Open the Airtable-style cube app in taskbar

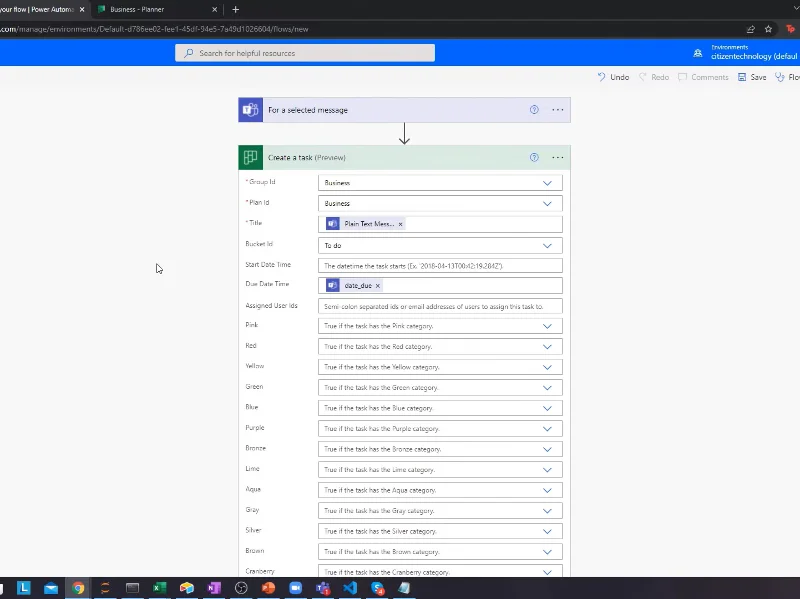pyautogui.click(x=187, y=588)
